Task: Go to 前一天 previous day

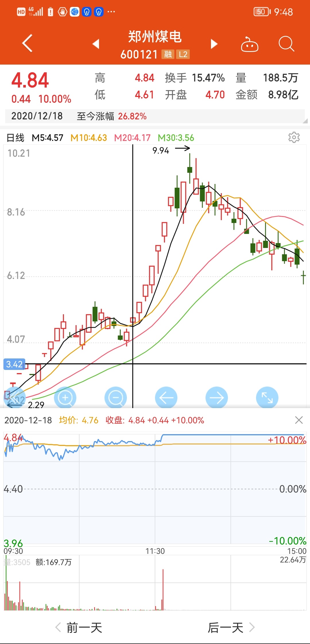Action: (x=79, y=628)
